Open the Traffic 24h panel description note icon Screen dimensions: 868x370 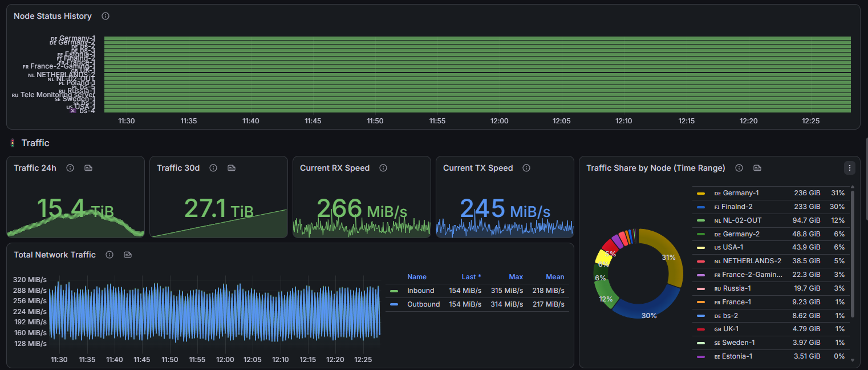(88, 168)
